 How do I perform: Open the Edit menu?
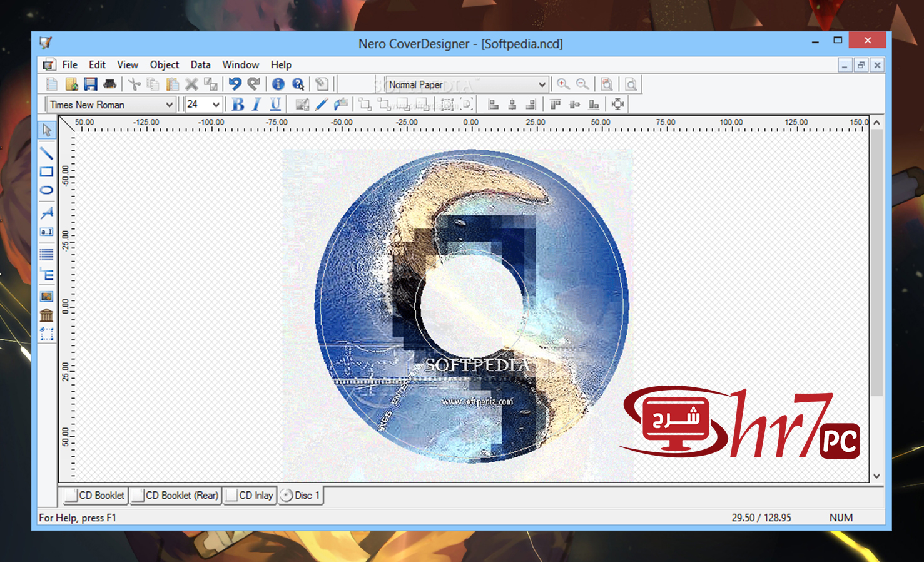97,64
